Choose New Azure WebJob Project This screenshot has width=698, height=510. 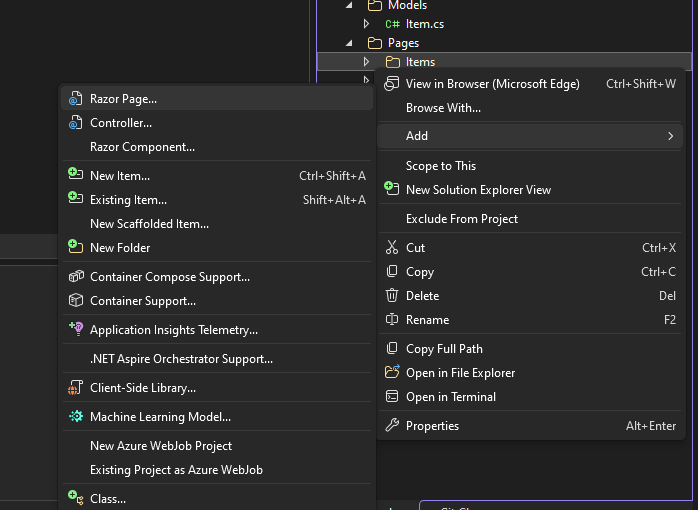(x=217, y=445)
